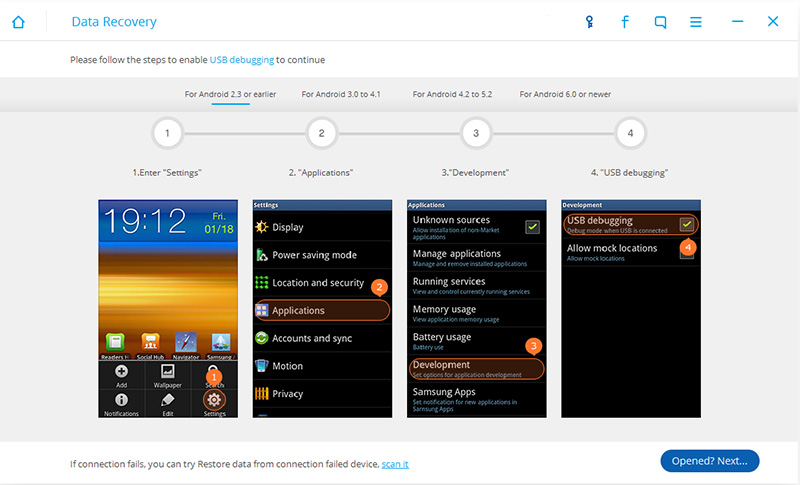The height and width of the screenshot is (485, 800).
Task: Open the key registration icon
Action: [x=590, y=22]
